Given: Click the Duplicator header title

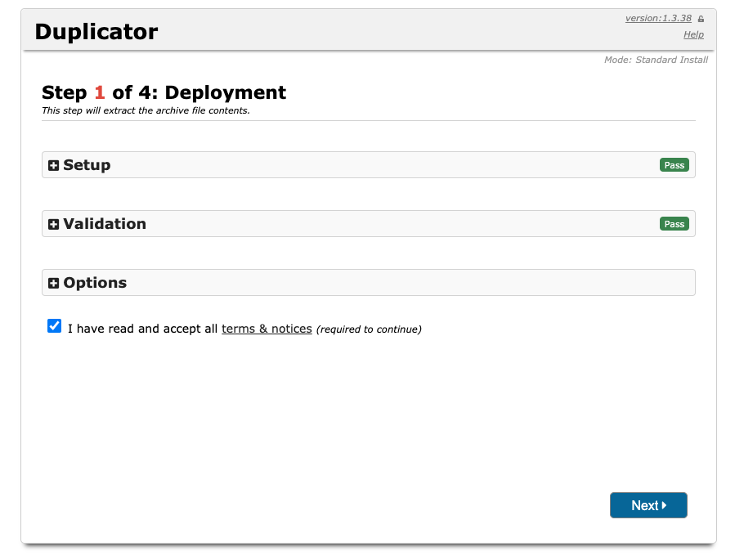Looking at the screenshot, I should [x=96, y=32].
